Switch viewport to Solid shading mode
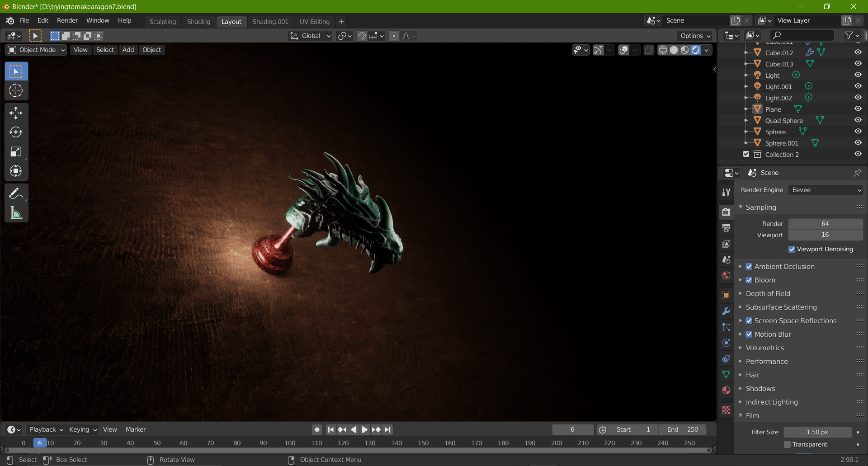Viewport: 868px width, 466px height. (674, 50)
